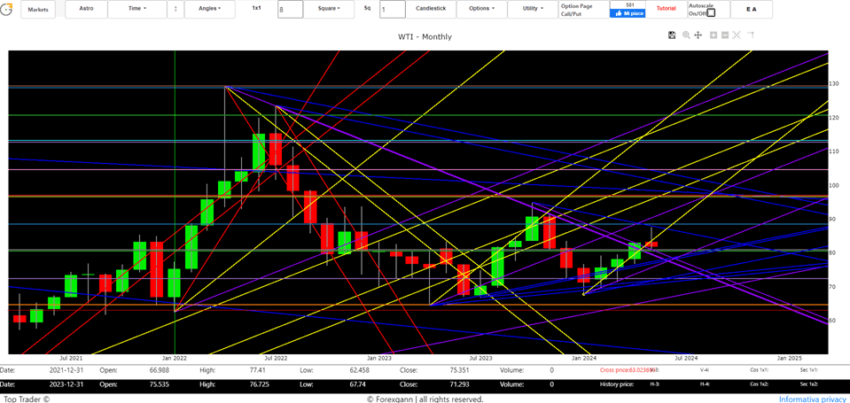The width and height of the screenshot is (850, 403).
Task: Click the Open value 66.988
Action: pyautogui.click(x=159, y=370)
